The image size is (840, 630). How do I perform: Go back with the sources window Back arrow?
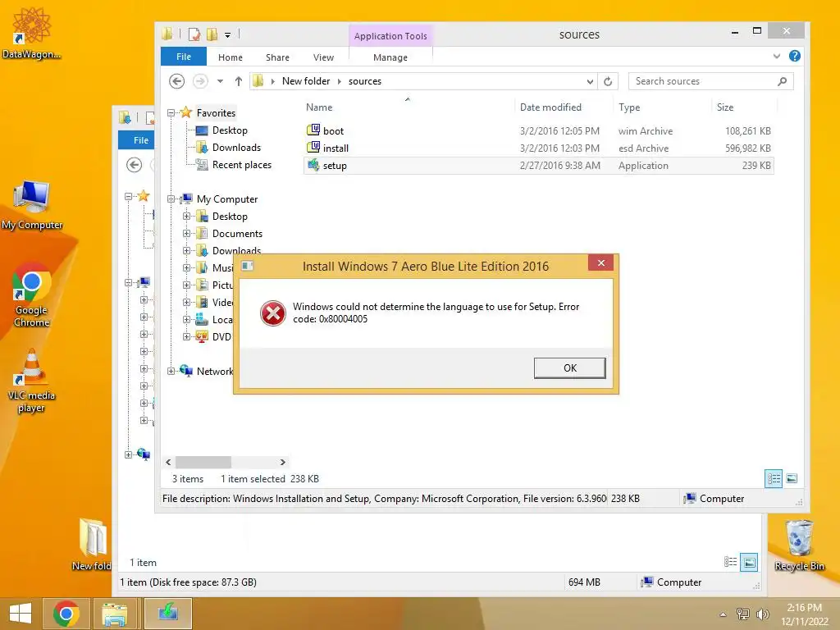point(177,81)
